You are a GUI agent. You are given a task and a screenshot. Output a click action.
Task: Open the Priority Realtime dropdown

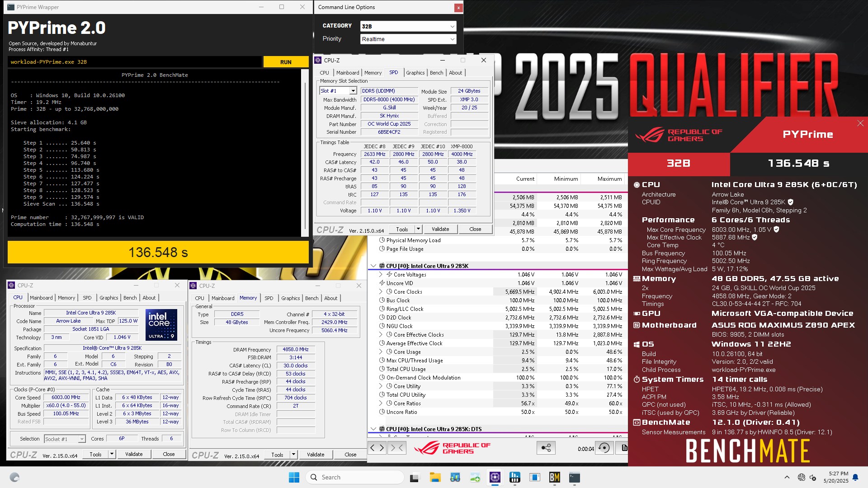[408, 39]
